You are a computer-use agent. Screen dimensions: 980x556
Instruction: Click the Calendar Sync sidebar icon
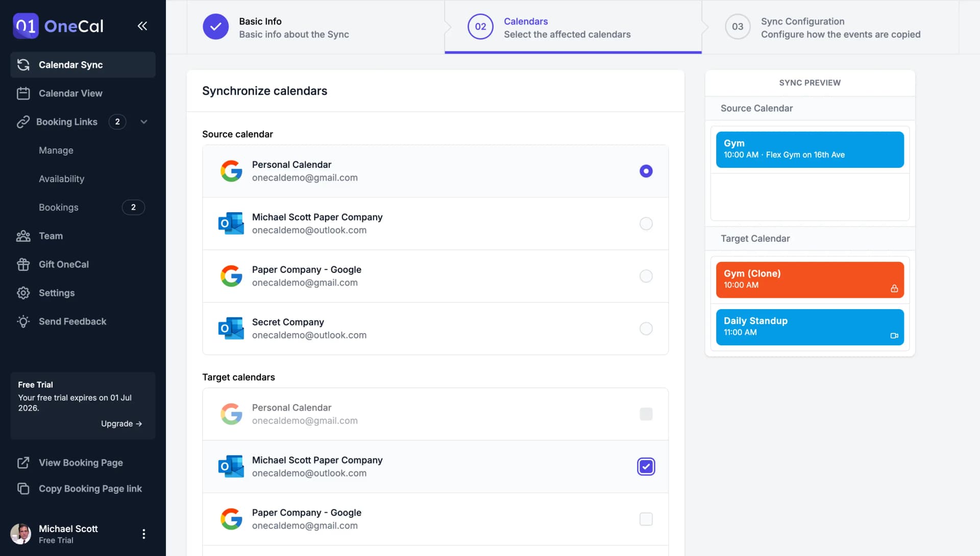[23, 65]
